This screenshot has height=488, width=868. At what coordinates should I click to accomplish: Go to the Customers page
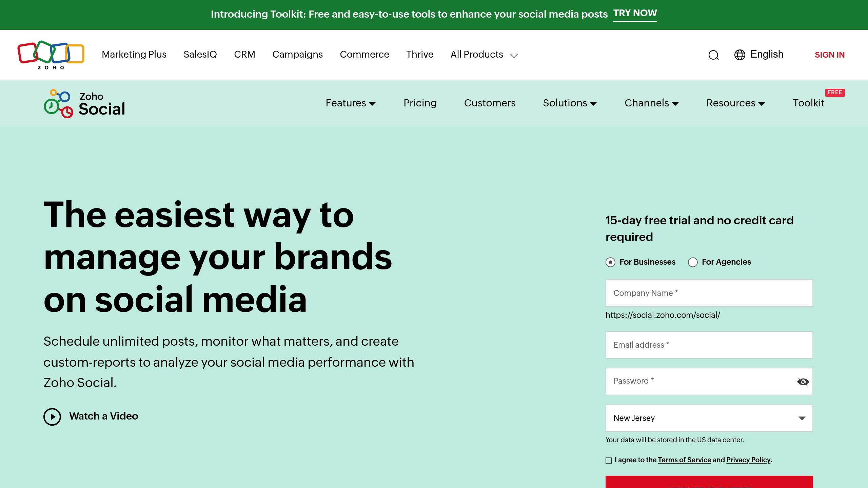(x=490, y=103)
